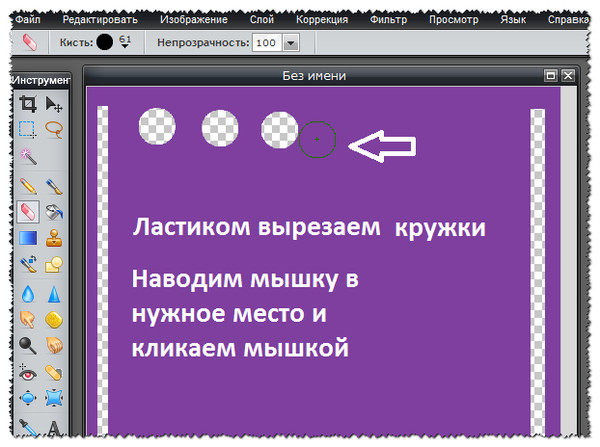Select the Crop tool

[x=28, y=104]
